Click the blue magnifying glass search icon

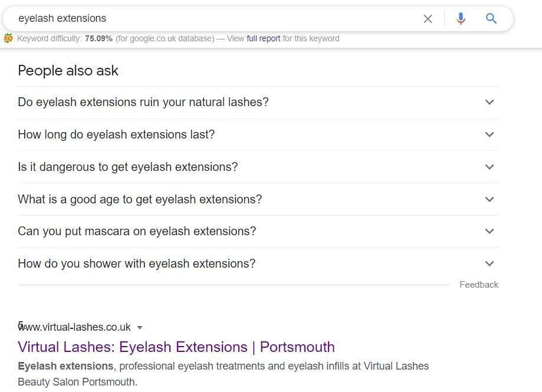click(x=491, y=18)
